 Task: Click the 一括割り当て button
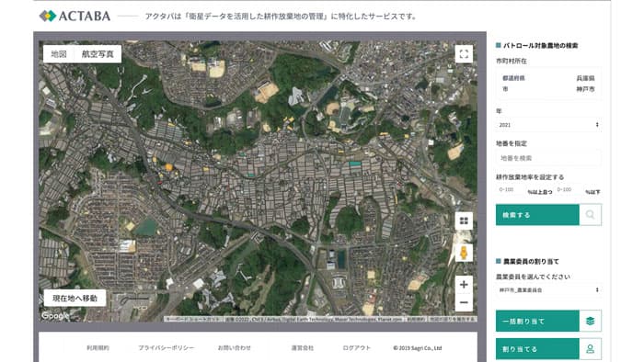(537, 321)
